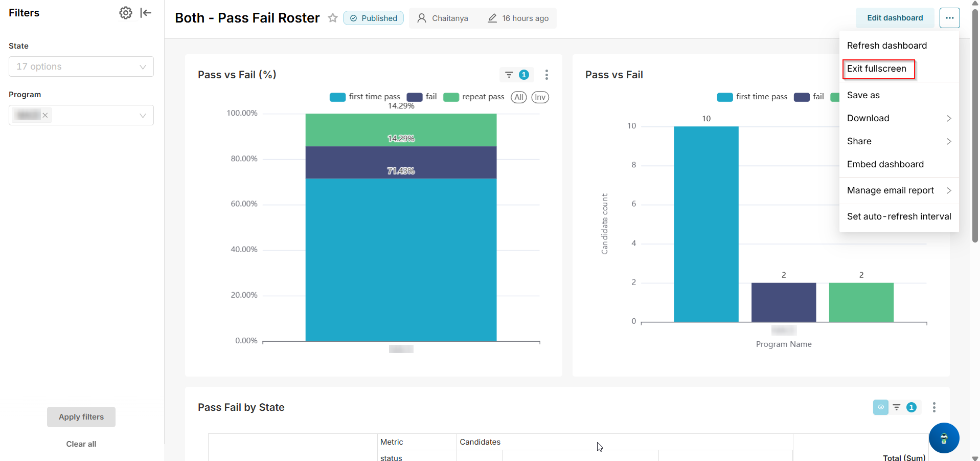Choose Exit fullscreen from the menu

(x=877, y=69)
